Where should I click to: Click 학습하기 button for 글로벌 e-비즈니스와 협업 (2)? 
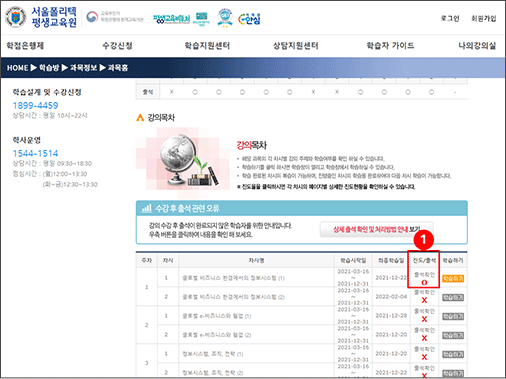click(453, 335)
